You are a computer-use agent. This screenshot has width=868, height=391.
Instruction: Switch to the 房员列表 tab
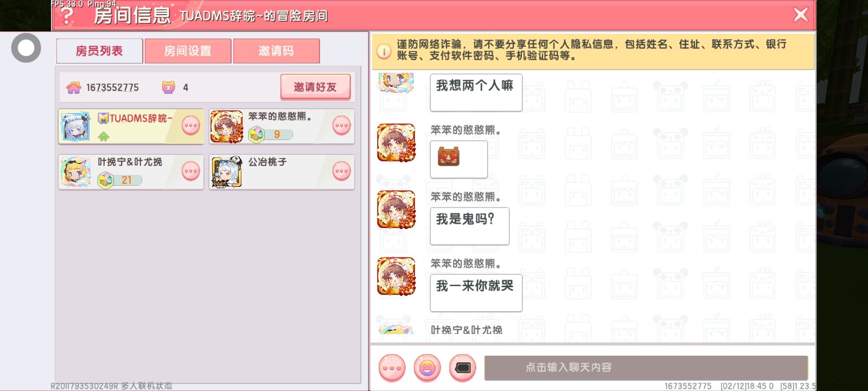[99, 51]
